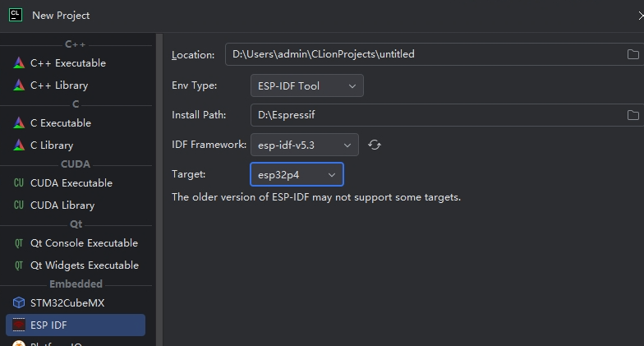The height and width of the screenshot is (346, 644).
Task: Click the C Executable CMake icon
Action: pos(19,123)
